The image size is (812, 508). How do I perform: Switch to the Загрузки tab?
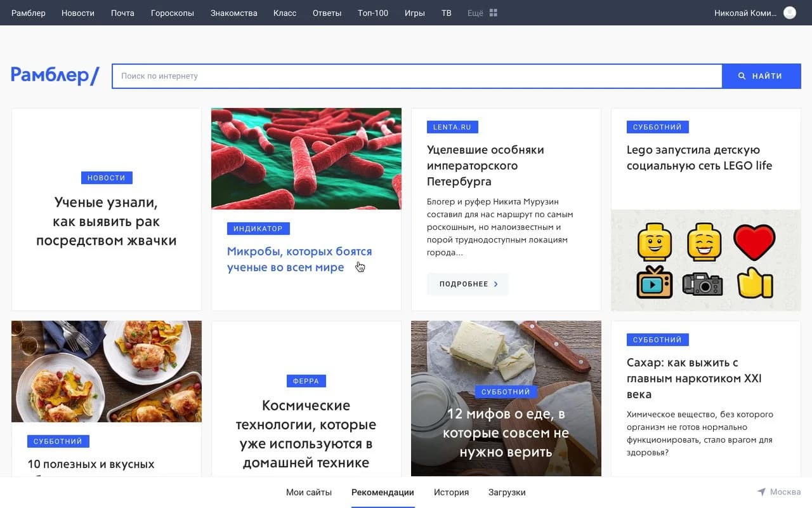tap(507, 492)
